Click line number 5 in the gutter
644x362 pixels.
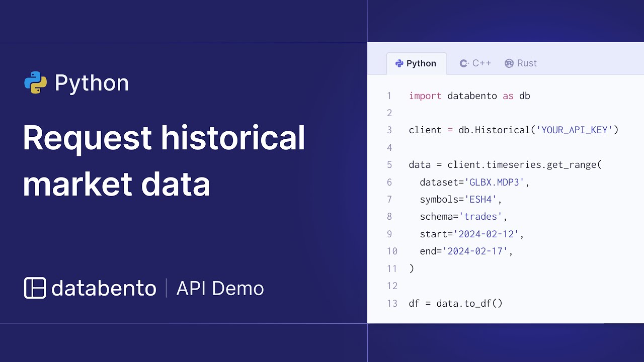pyautogui.click(x=389, y=165)
